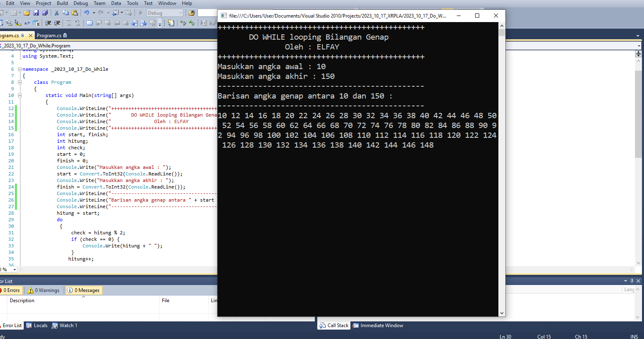Switch to the Locals tab
This screenshot has width=644, height=339.
[37, 326]
